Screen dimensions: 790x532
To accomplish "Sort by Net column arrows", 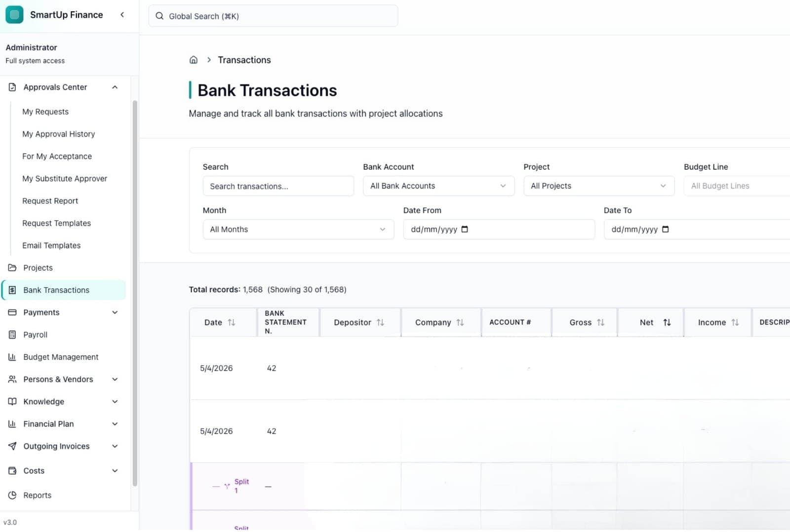I will point(667,323).
